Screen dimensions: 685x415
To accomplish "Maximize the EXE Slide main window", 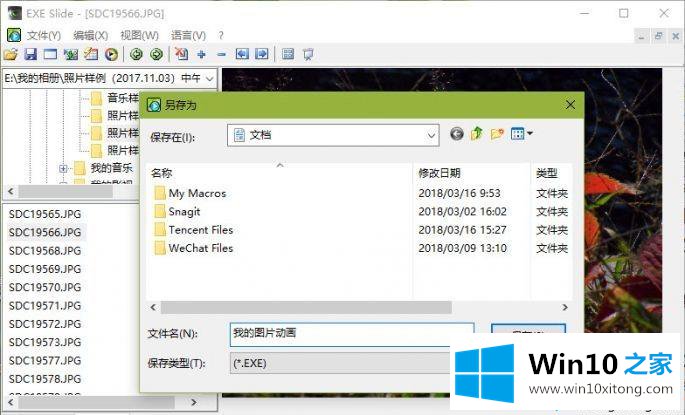I will click(x=624, y=14).
